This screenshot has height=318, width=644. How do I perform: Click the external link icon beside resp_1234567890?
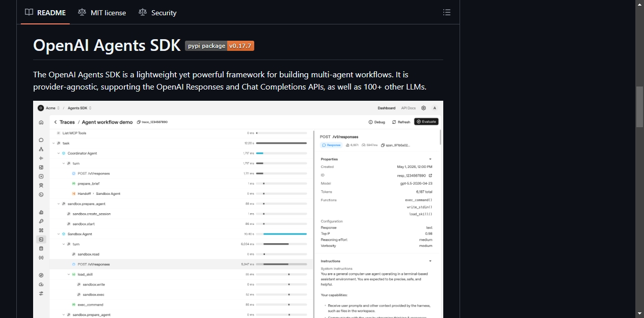[431, 176]
